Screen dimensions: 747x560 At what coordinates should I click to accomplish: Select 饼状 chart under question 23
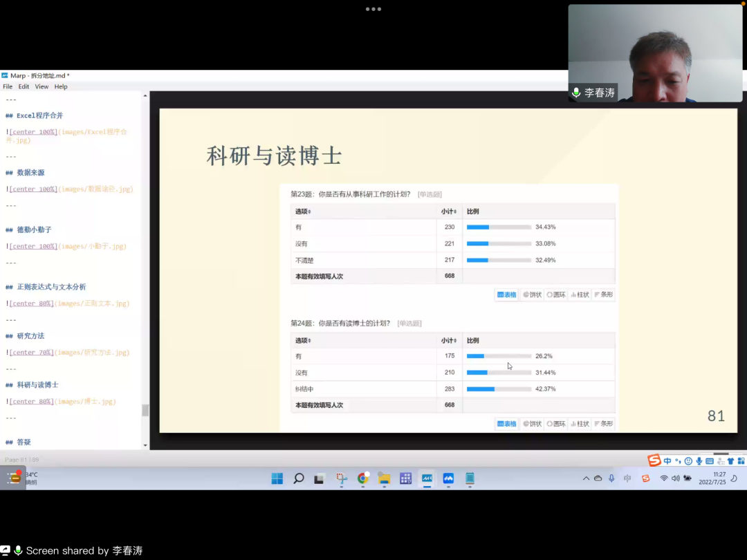point(532,295)
